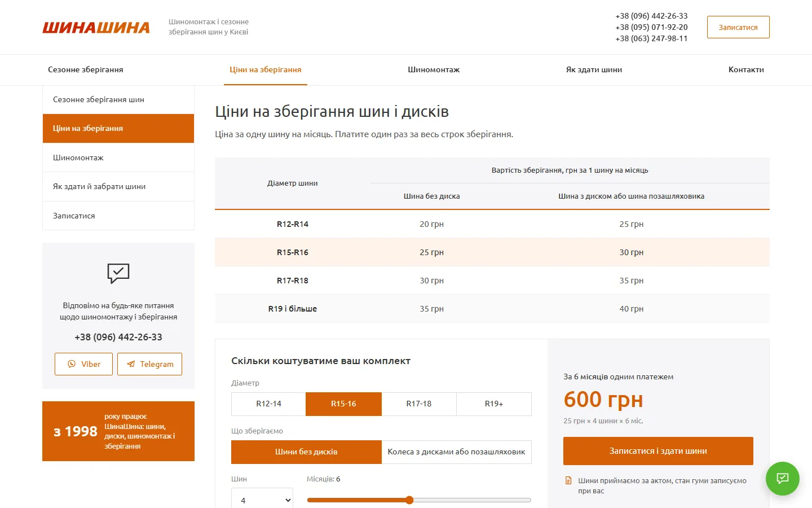The height and width of the screenshot is (508, 812).
Task: Choose Шини без дисків storage option
Action: [x=306, y=452]
